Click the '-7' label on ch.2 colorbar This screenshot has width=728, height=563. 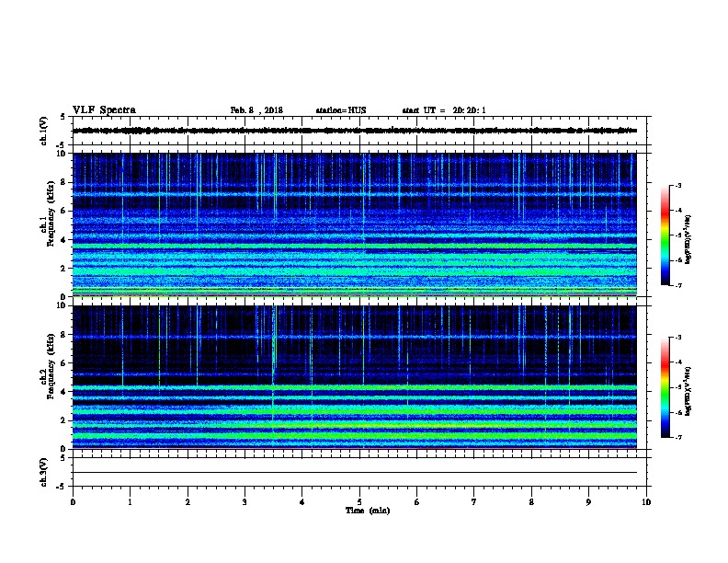tap(677, 438)
